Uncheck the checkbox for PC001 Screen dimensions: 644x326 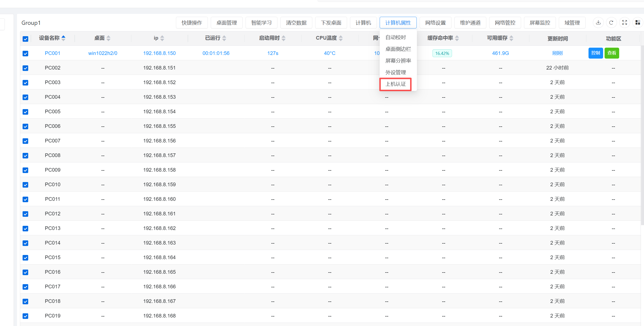26,53
